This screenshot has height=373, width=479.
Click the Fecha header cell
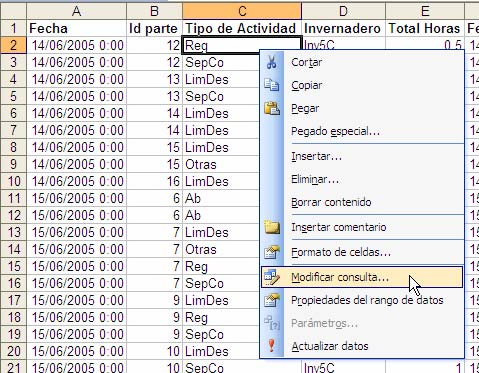[76, 28]
